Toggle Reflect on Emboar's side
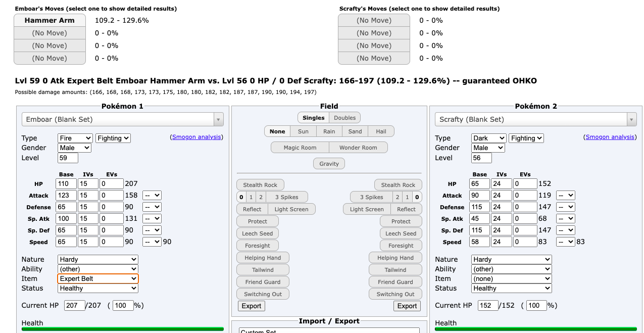The width and height of the screenshot is (644, 333). tap(252, 209)
